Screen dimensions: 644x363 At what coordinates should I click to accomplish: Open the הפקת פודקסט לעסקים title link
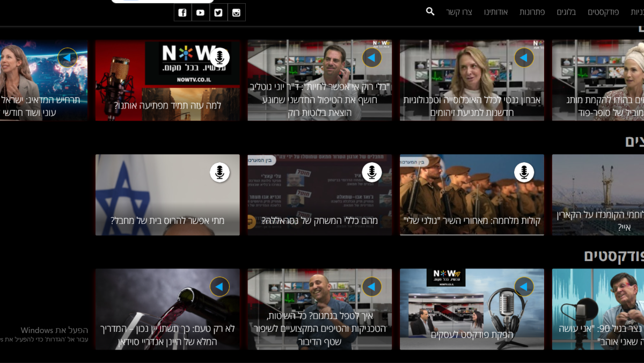pyautogui.click(x=472, y=335)
